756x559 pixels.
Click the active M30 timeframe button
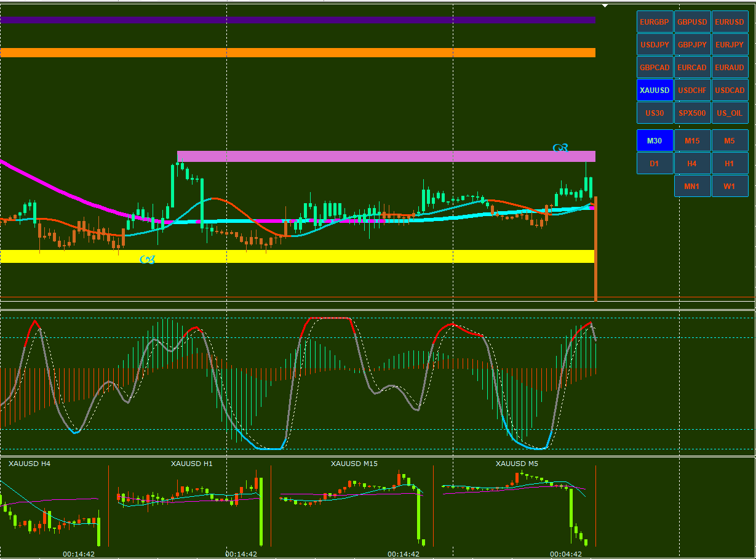pos(655,140)
